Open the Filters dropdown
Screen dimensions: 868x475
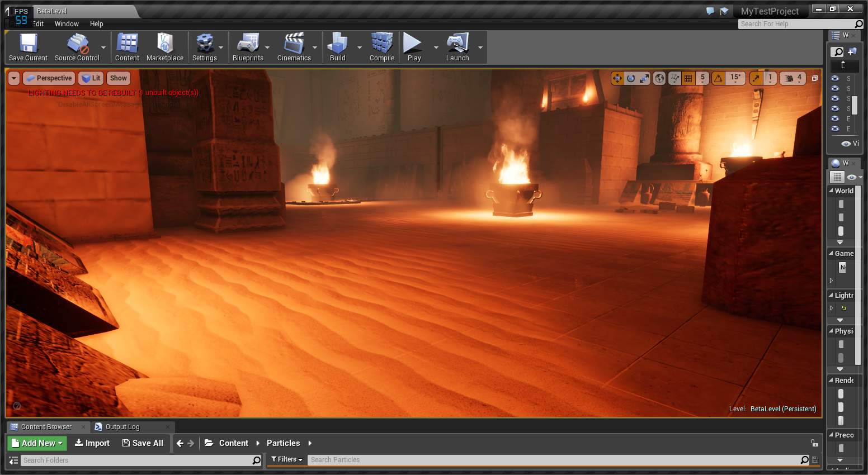(287, 459)
